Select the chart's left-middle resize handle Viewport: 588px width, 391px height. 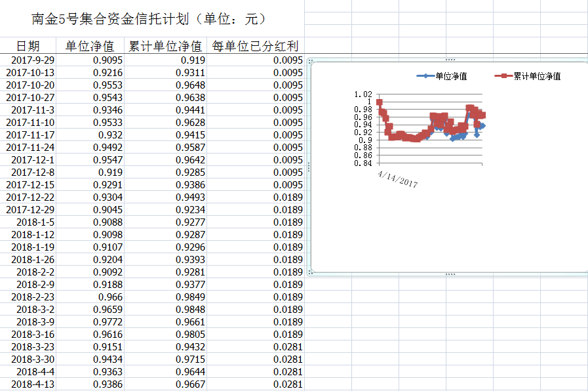coord(309,167)
